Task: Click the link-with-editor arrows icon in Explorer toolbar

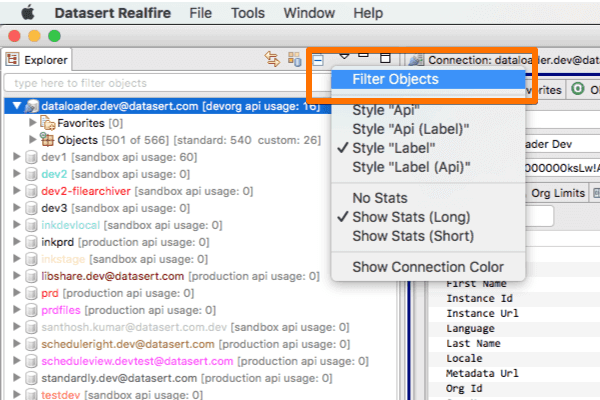Action: [x=270, y=60]
